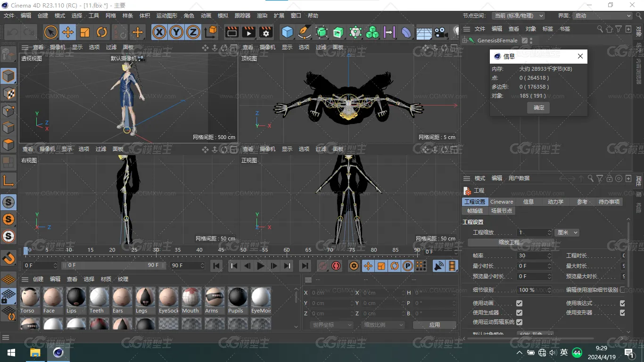
Task: Confirm the Information dialog with OK button
Action: click(x=539, y=108)
